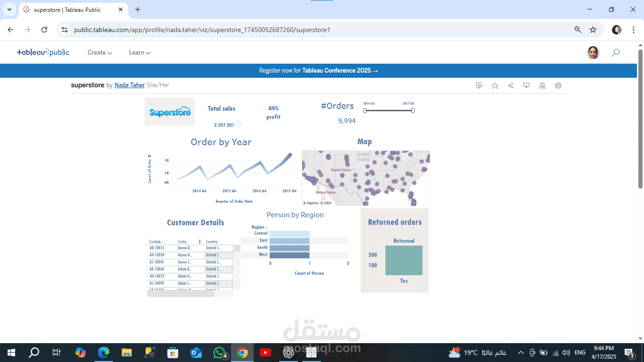Image resolution: width=644 pixels, height=362 pixels.
Task: Open Microsoft Store from taskbar
Action: 173,353
